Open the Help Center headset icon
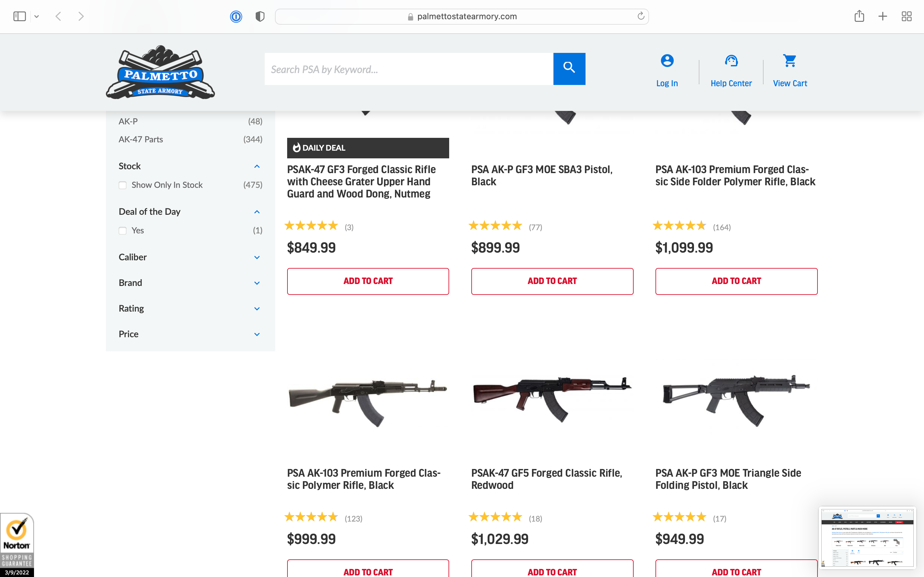The height and width of the screenshot is (577, 924). pos(731,61)
